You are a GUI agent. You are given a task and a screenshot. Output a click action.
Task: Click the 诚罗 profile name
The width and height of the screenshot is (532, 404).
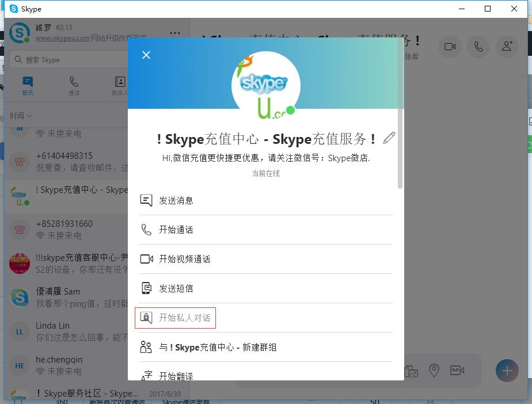(43, 28)
